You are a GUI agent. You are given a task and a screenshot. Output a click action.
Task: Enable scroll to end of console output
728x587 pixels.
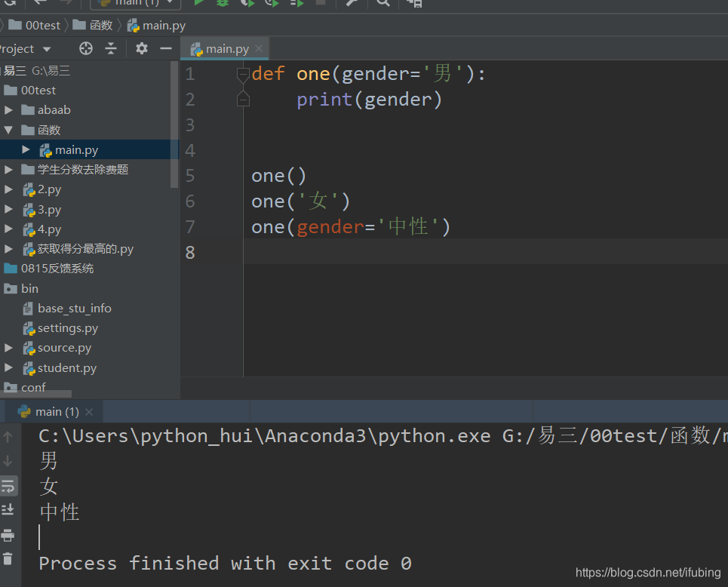[x=8, y=510]
